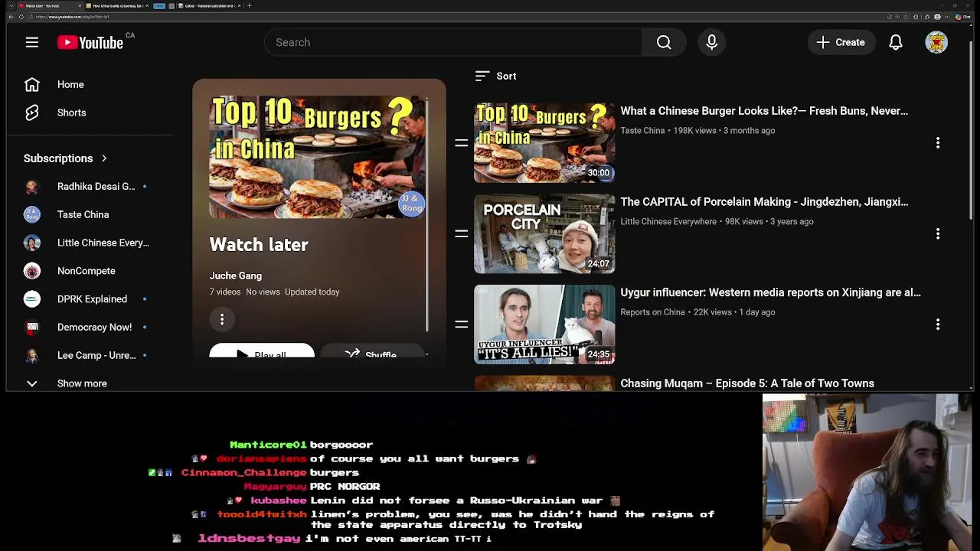Click 'Watch later' playlist title
Viewport: 980px width, 551px height.
click(x=259, y=245)
